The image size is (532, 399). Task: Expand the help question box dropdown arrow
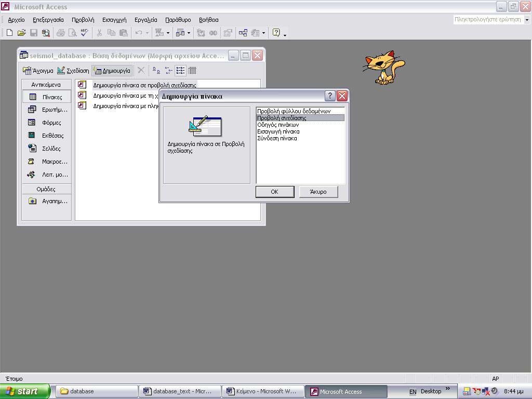pos(527,20)
